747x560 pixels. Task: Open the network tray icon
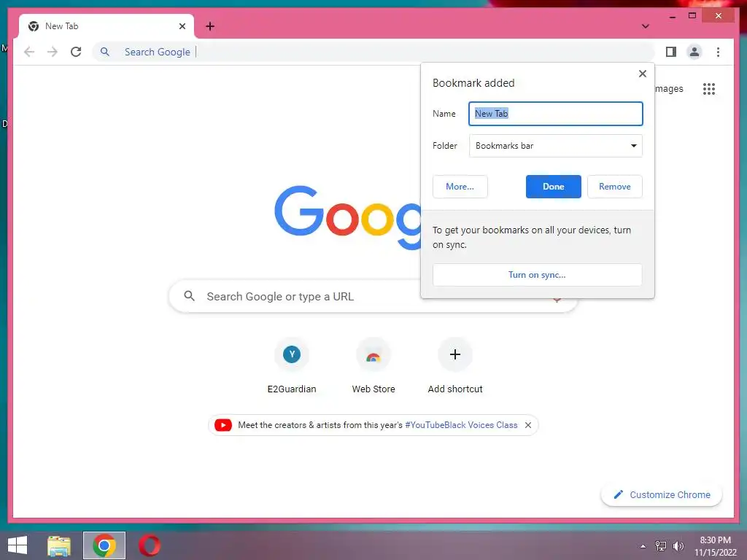tap(660, 545)
